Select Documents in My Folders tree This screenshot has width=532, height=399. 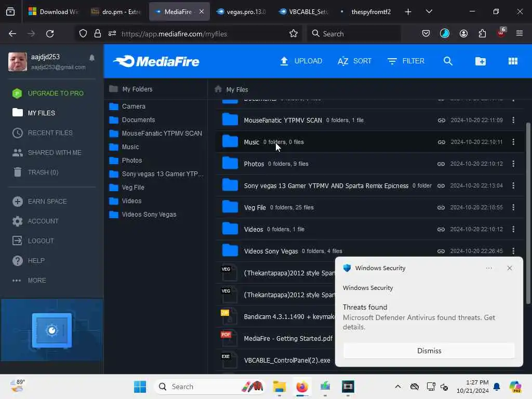[x=138, y=120]
